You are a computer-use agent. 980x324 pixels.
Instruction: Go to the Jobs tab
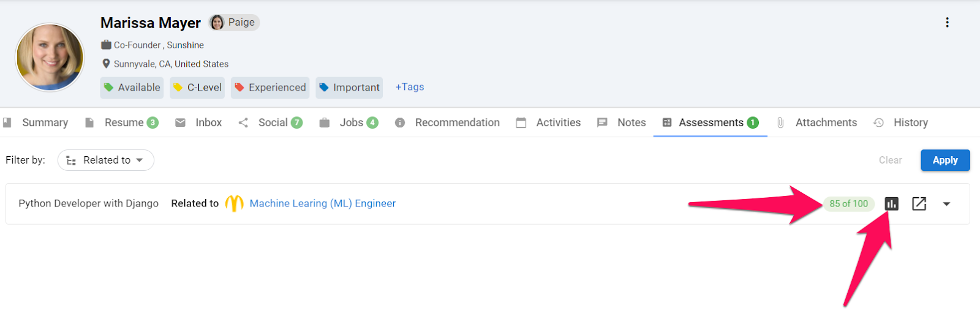pos(349,122)
